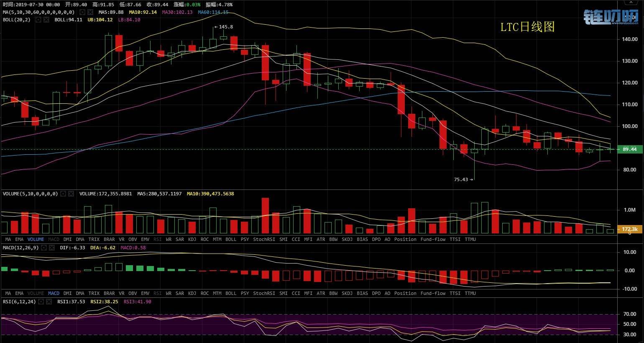Switch volume panel to KDJ indicator
Screen dimensions: 644x343
coord(192,239)
